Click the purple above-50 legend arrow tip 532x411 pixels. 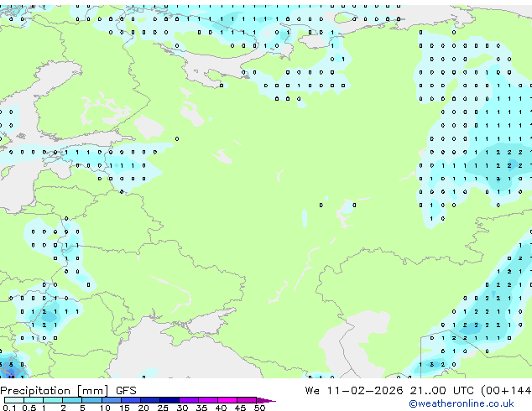click(266, 400)
